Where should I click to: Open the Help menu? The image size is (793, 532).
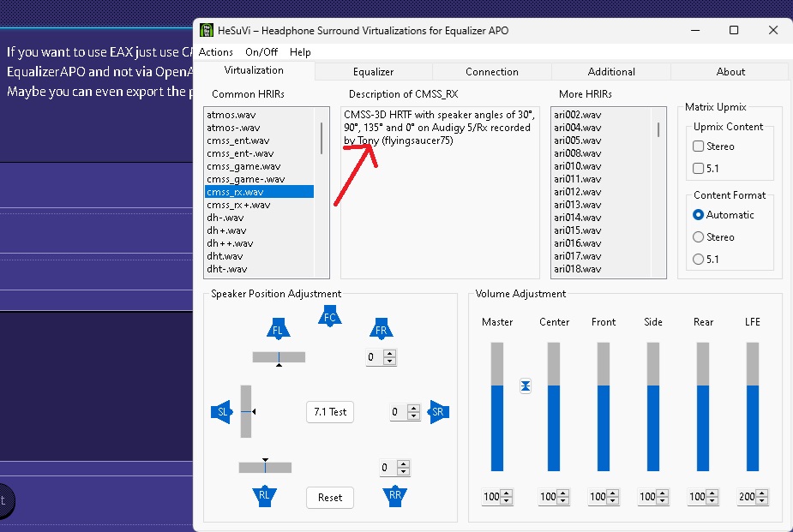(300, 52)
